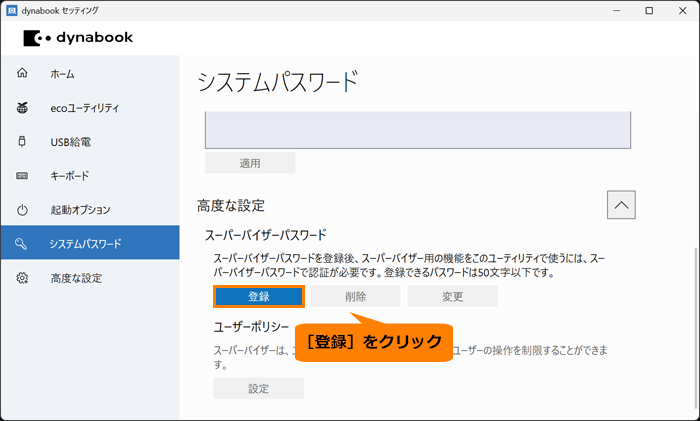Click the 変更 button
Screen dimensions: 700x421
(453, 296)
